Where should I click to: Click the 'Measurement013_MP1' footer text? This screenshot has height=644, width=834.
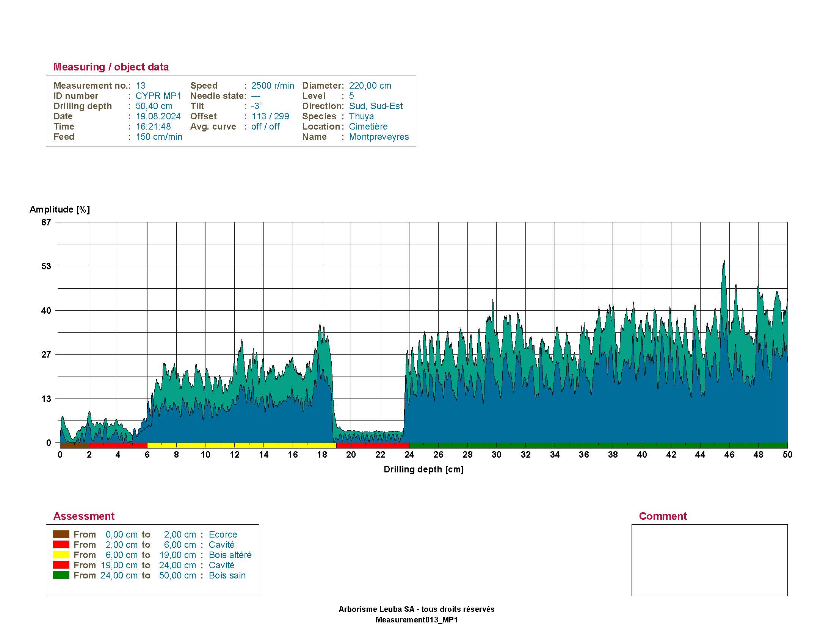(417, 620)
